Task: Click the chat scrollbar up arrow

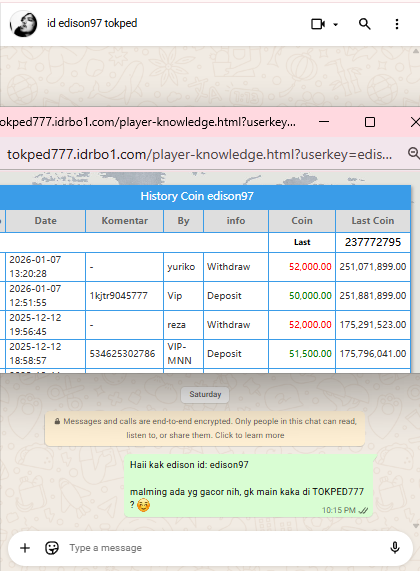Action: point(416,51)
